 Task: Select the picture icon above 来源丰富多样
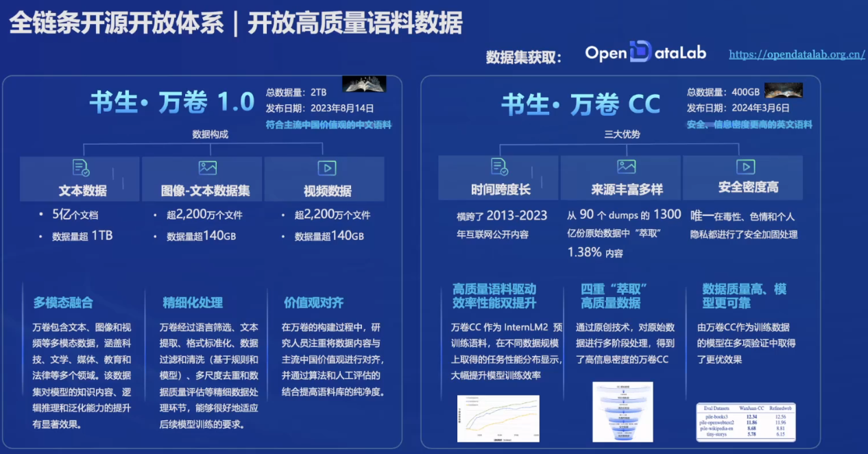(x=627, y=166)
